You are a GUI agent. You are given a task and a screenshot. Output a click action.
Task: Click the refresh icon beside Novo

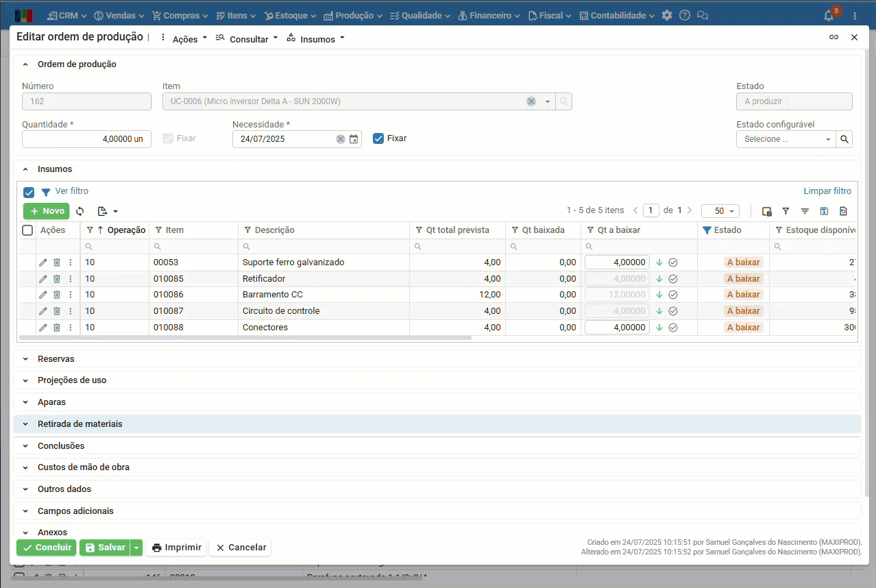[80, 211]
